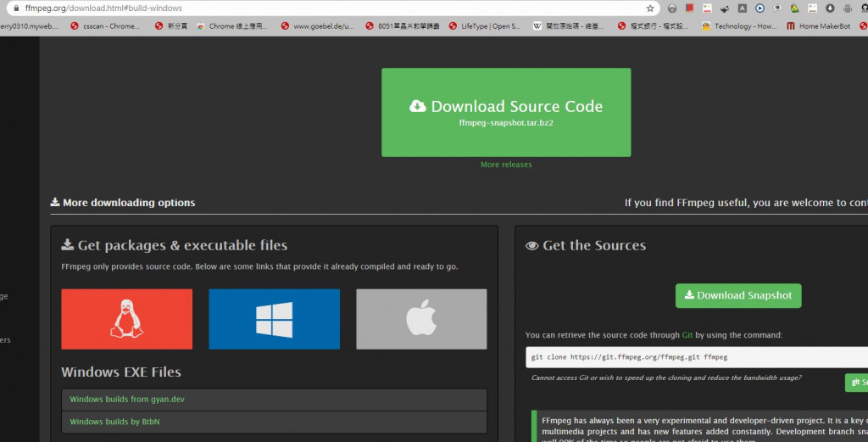Click the genie lamp extension icon
The image size is (868, 442).
point(725,8)
